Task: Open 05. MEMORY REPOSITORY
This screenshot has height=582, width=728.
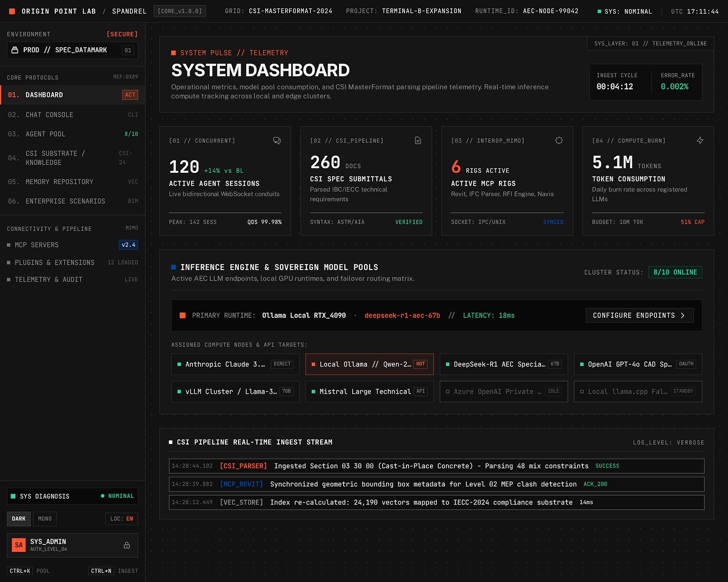Action: (x=72, y=182)
